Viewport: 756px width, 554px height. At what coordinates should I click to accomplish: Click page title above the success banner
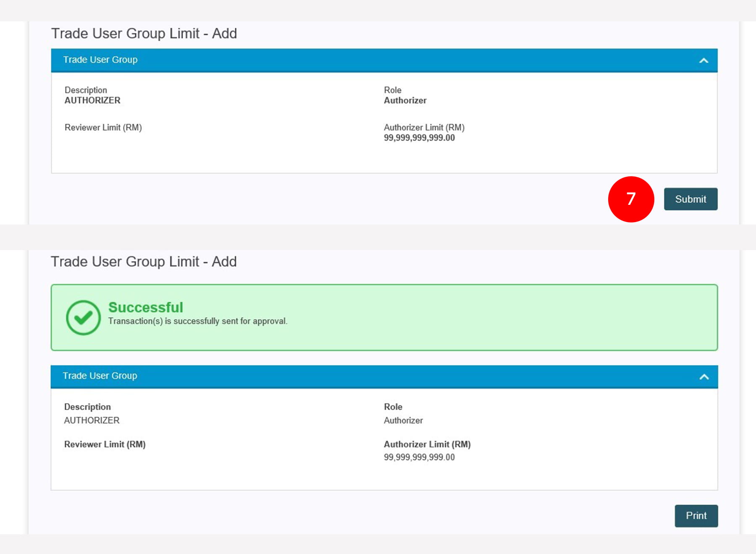144,262
